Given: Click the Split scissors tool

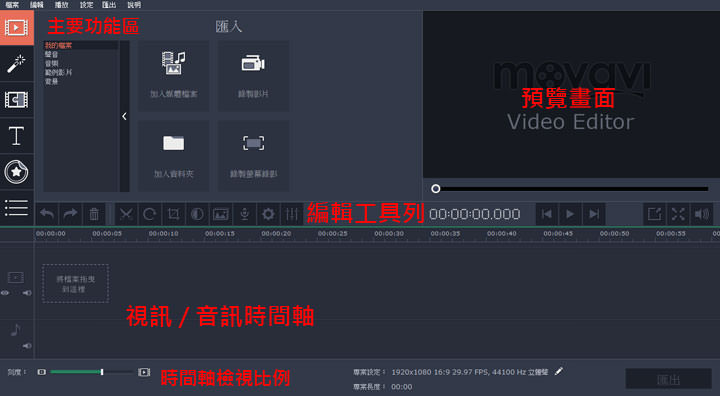Looking at the screenshot, I should coord(126,214).
